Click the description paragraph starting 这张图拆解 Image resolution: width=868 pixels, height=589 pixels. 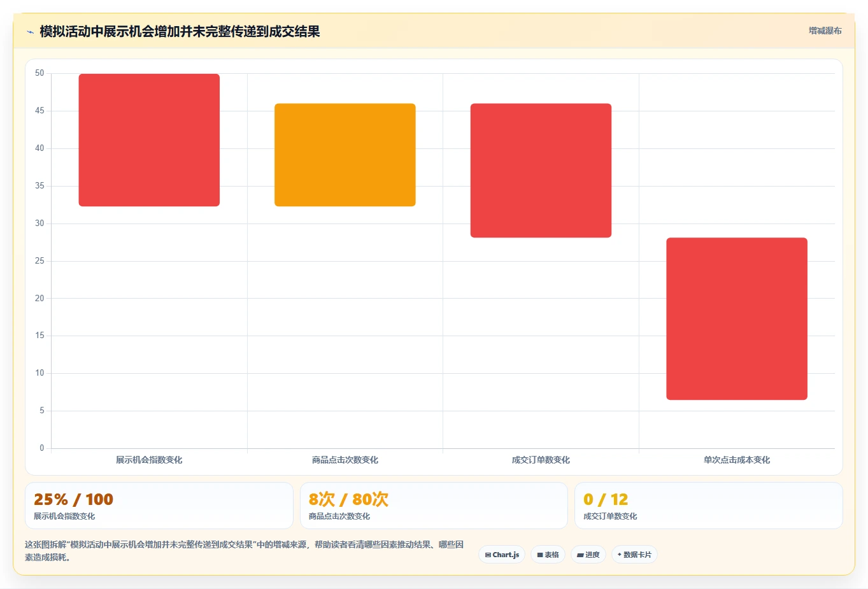pos(245,551)
